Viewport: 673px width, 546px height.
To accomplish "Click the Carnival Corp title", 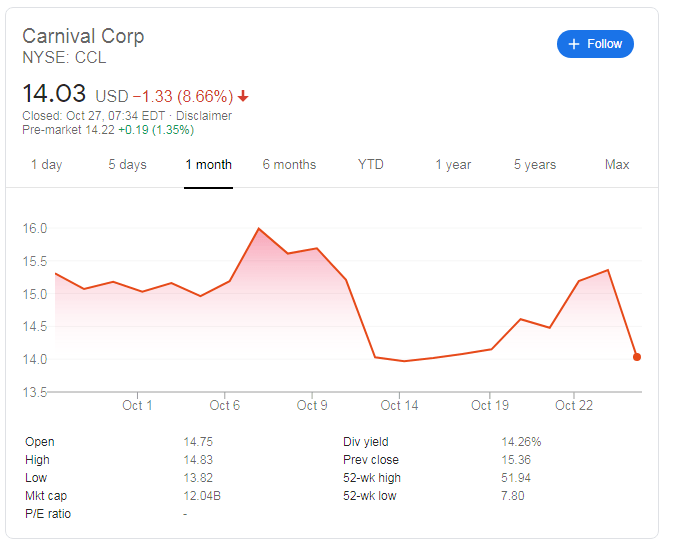I will 83,36.
